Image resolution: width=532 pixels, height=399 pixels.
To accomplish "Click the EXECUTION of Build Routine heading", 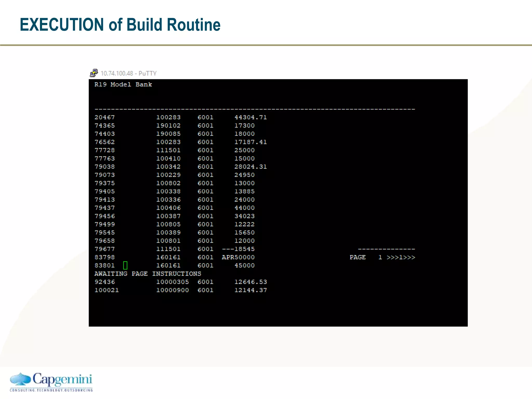I will pyautogui.click(x=120, y=25).
